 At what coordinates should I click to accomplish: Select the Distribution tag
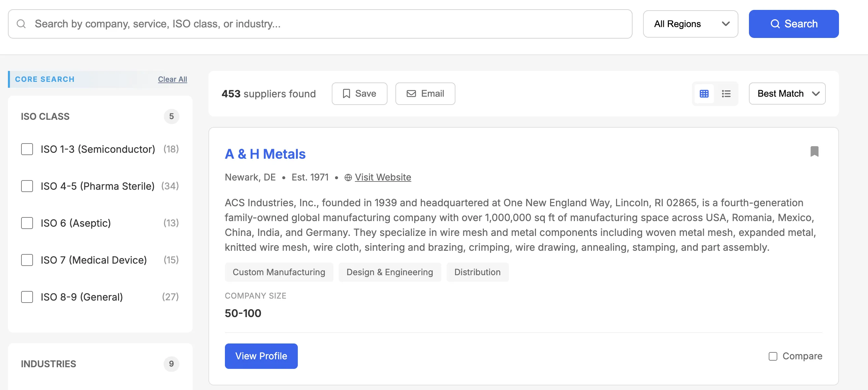478,272
